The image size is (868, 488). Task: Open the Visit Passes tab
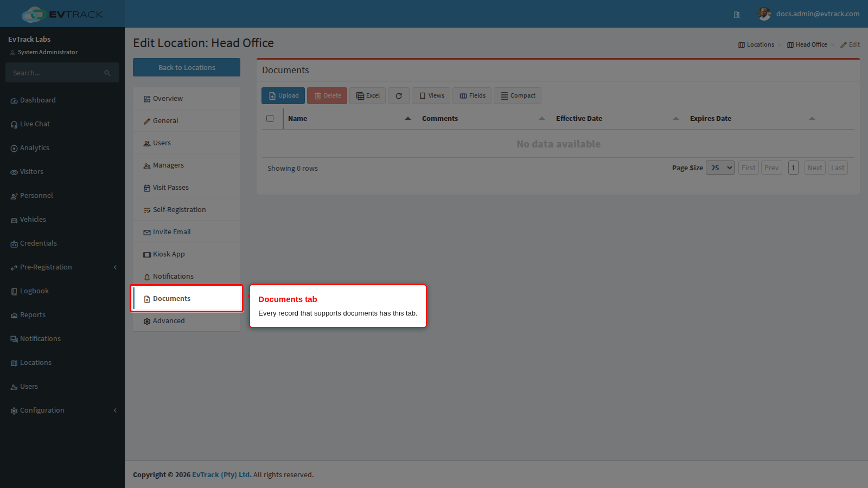[187, 188]
